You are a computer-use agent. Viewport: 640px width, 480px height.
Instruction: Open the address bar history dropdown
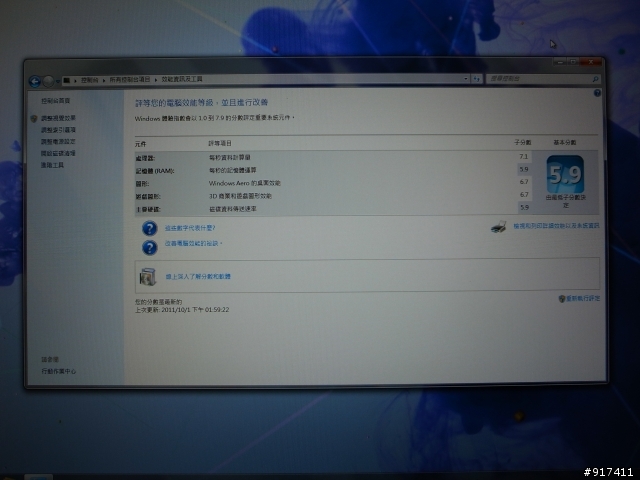click(x=466, y=78)
